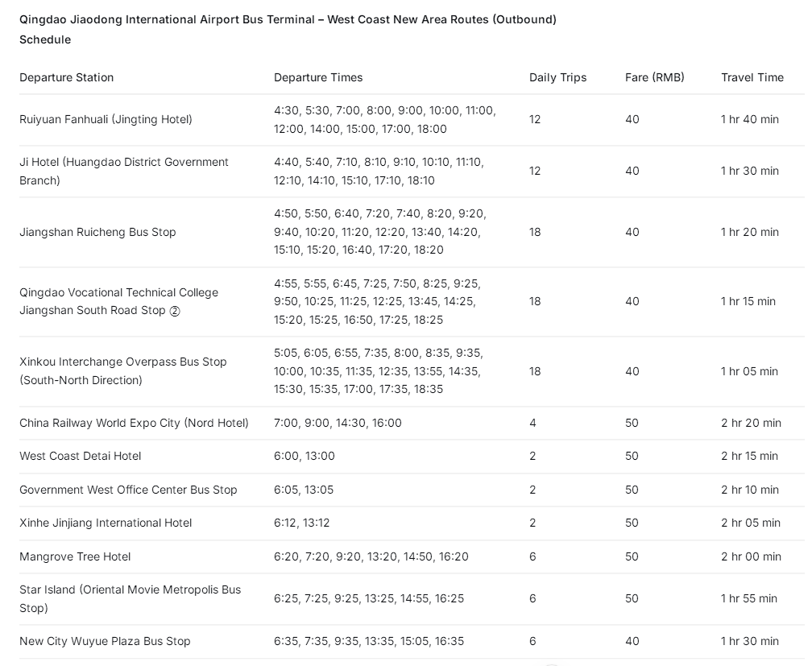Click the Departure Times column header

(318, 77)
